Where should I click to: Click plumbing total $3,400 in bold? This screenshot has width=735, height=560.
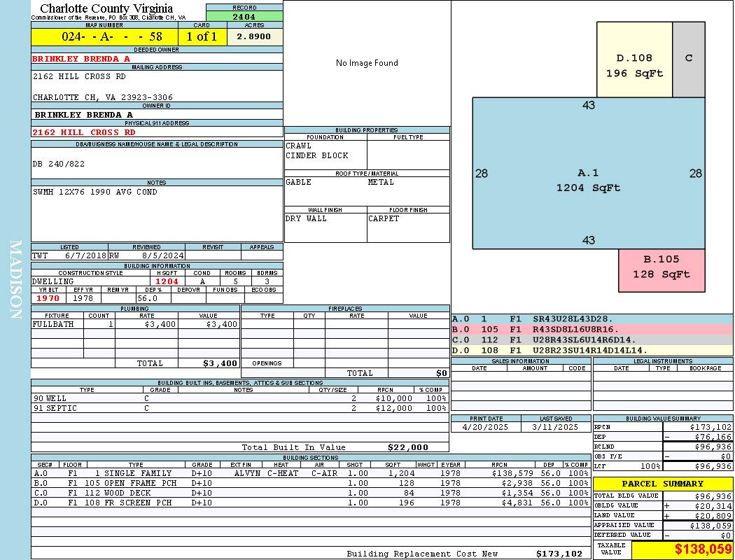[x=220, y=363]
